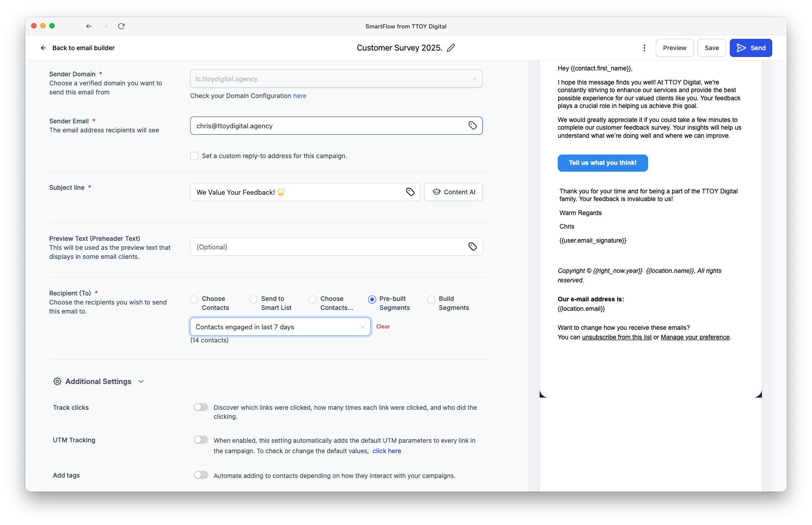Add merge tag to Preview Text field
Viewport: 812px width, 525px height.
pos(473,246)
